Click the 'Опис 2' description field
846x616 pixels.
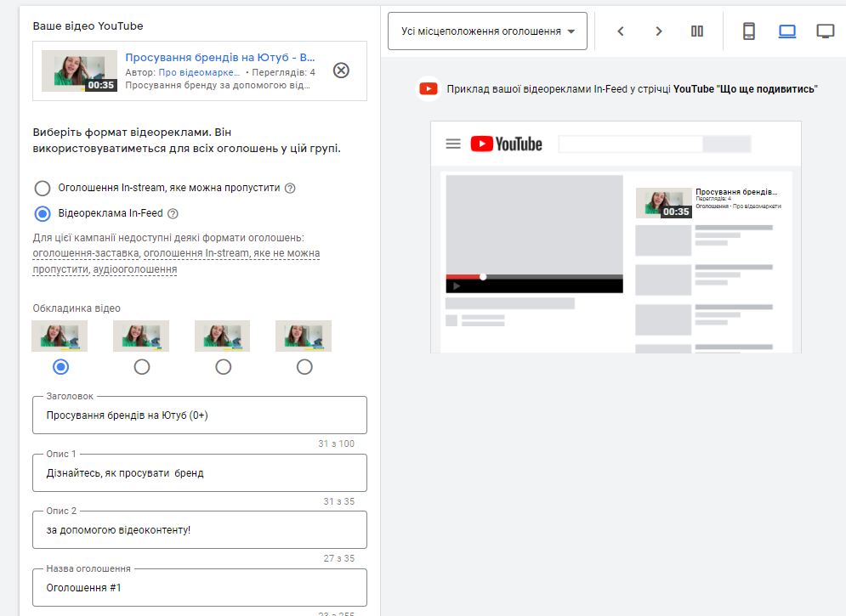[x=200, y=530]
